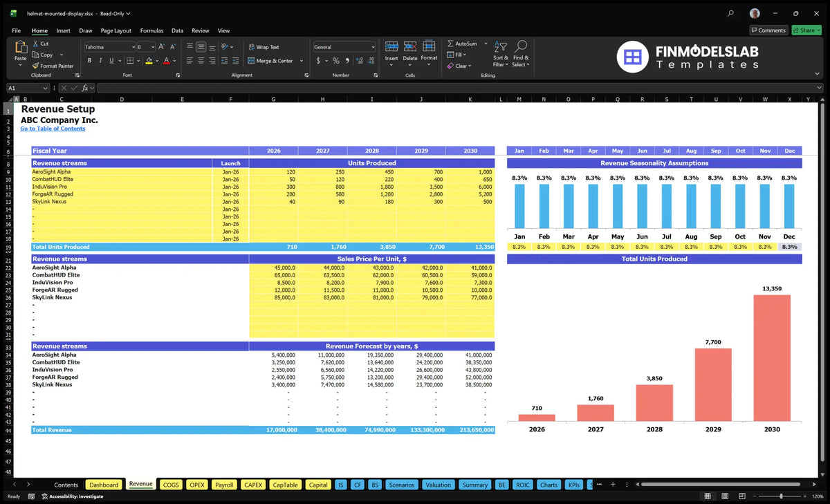Apply accounting dollar format
The height and width of the screenshot is (504, 830).
pos(318,61)
